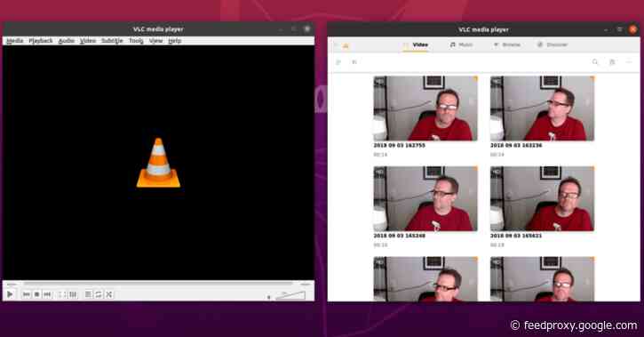Toggle the playlist view icon

tap(88, 294)
